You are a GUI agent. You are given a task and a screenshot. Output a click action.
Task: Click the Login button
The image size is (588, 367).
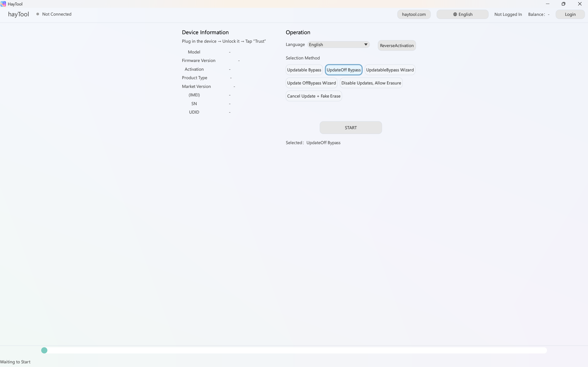pos(570,14)
